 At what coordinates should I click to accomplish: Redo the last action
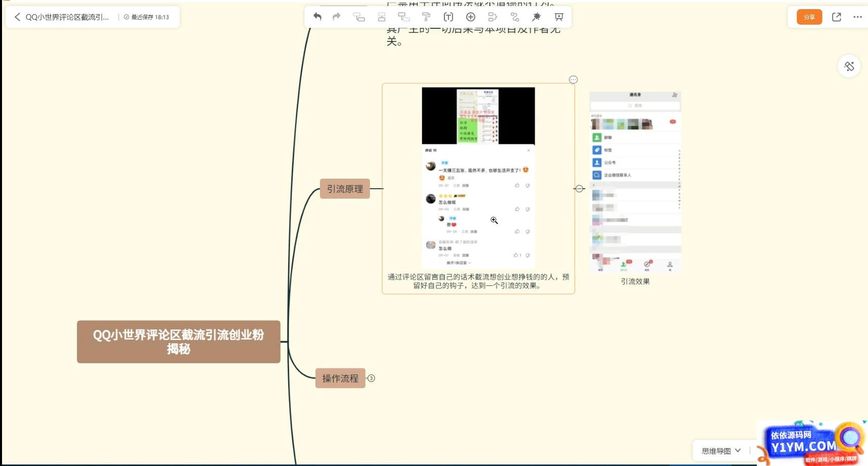337,17
